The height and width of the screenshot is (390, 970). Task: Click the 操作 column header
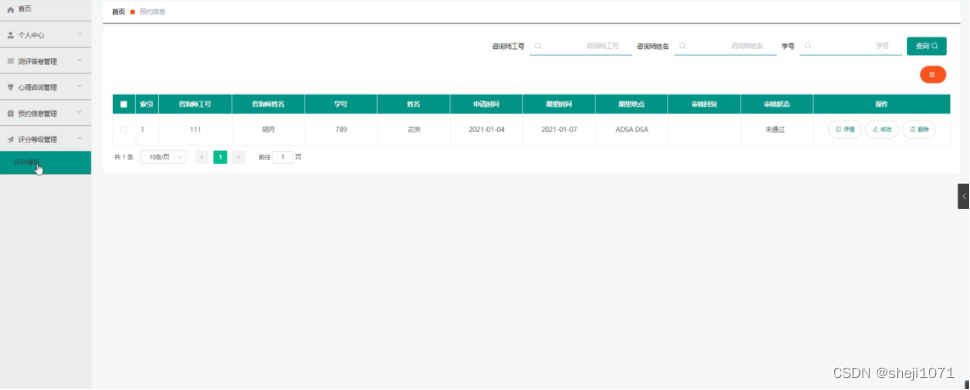tap(882, 104)
